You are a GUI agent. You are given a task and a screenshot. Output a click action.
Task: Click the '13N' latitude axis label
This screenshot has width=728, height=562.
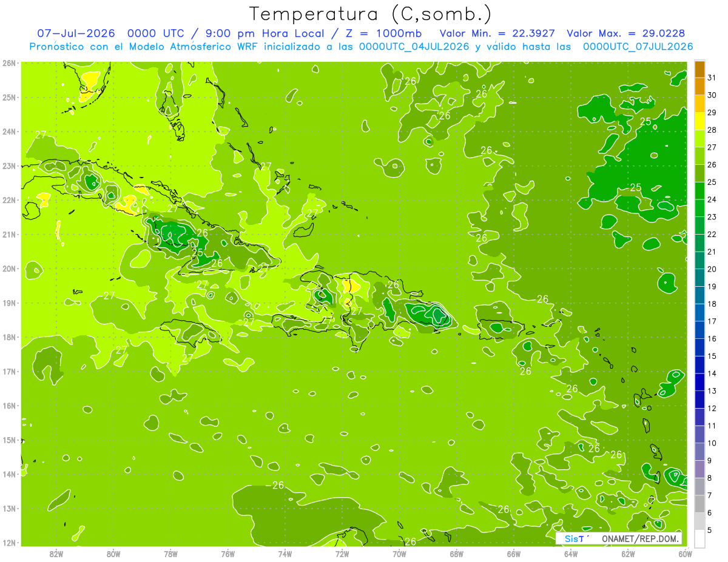coord(9,509)
